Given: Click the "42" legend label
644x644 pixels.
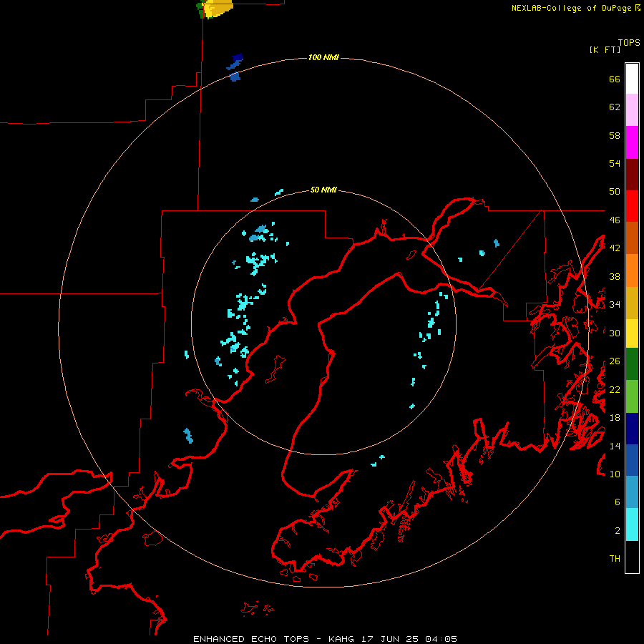Looking at the screenshot, I should 615,248.
